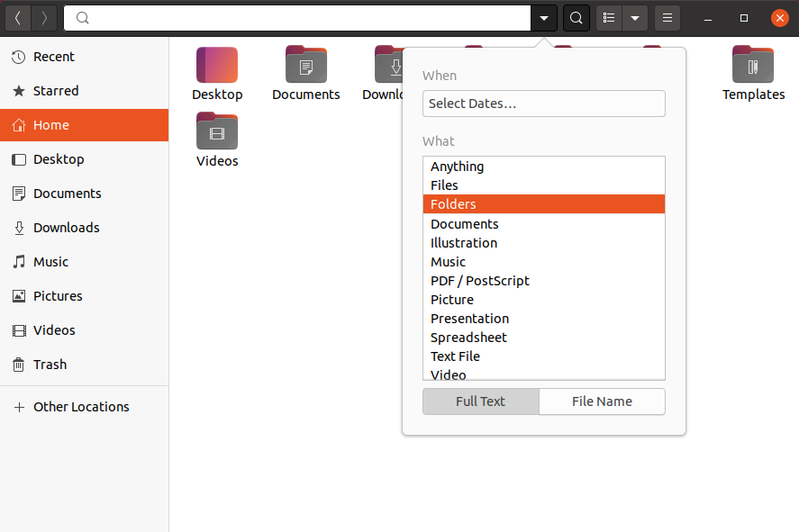Open the view options dropdown arrow
The width and height of the screenshot is (799, 532).
pyautogui.click(x=636, y=17)
